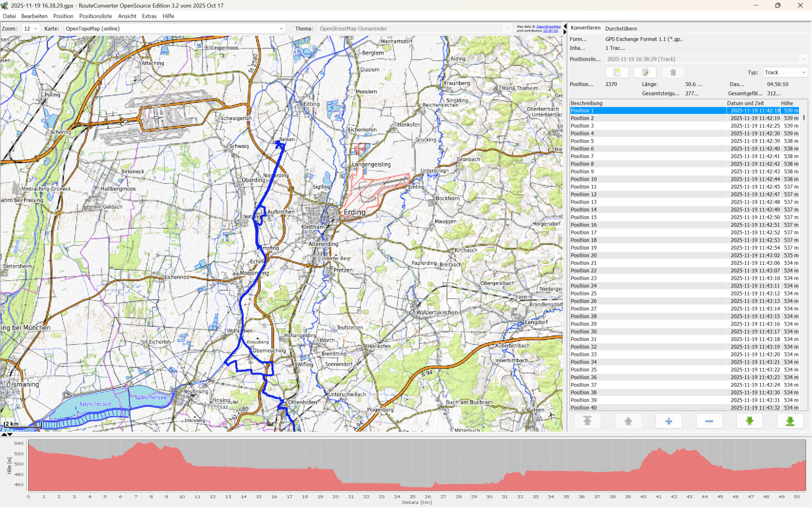812x508 pixels.
Task: Open the Extras menu
Action: click(149, 16)
